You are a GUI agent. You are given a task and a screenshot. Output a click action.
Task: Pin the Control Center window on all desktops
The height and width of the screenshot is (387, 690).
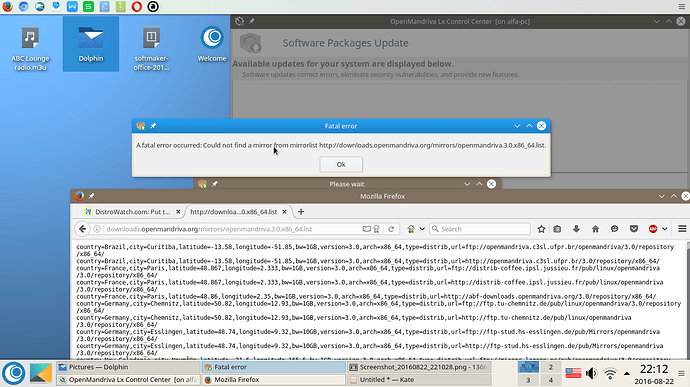252,21
